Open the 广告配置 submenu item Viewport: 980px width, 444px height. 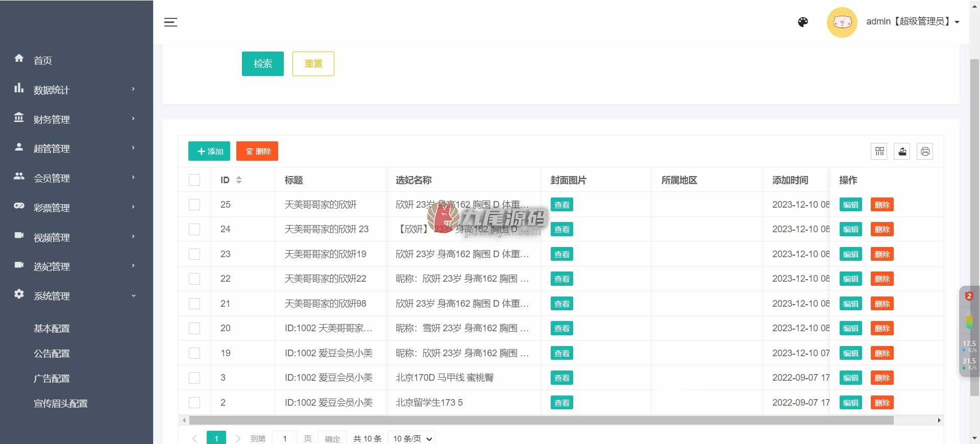52,379
